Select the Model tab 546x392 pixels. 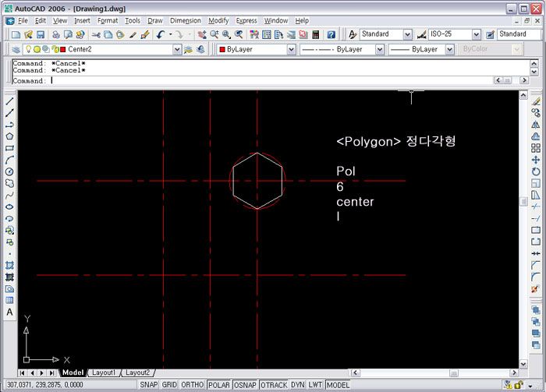click(73, 373)
